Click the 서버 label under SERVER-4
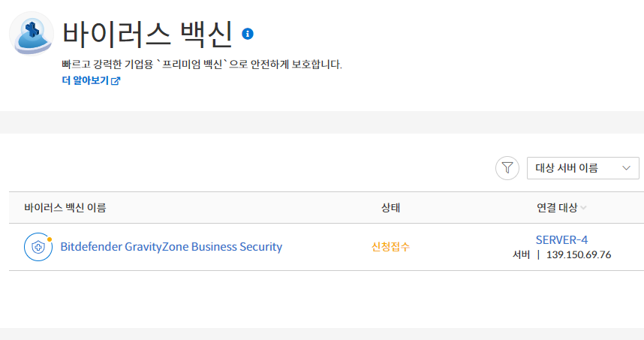 [x=521, y=255]
